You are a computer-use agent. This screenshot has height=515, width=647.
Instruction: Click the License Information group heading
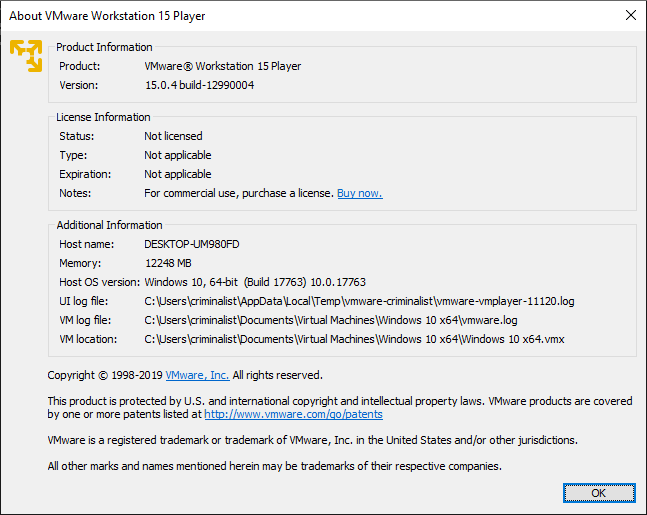[x=104, y=117]
